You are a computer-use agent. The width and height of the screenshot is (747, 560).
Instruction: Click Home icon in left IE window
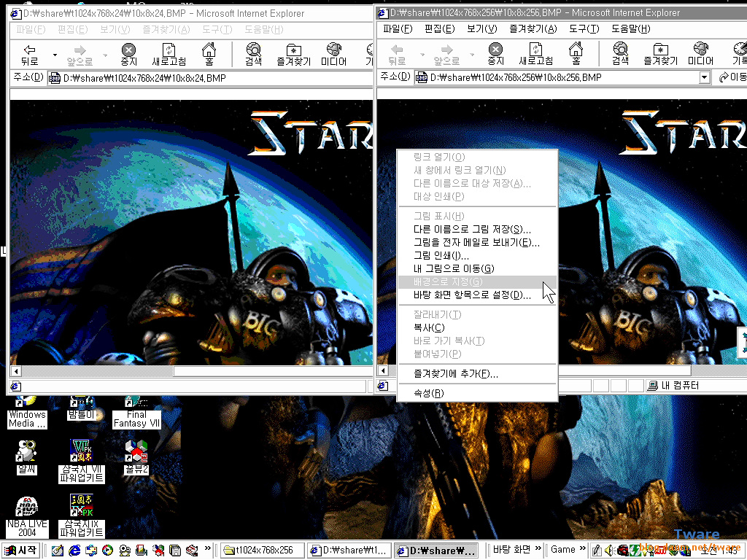[209, 55]
